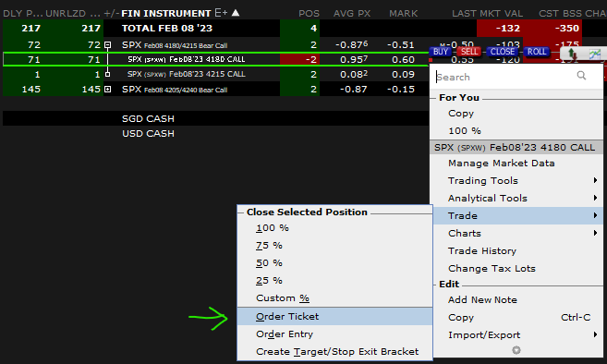
Task: Click the -2 position cell
Action: (299, 60)
